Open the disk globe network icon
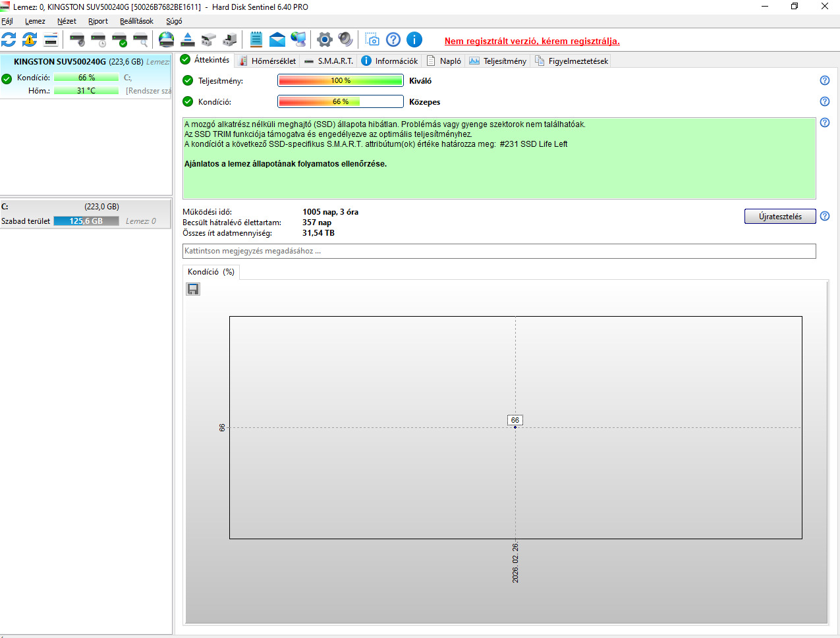This screenshot has height=638, width=840. click(167, 40)
